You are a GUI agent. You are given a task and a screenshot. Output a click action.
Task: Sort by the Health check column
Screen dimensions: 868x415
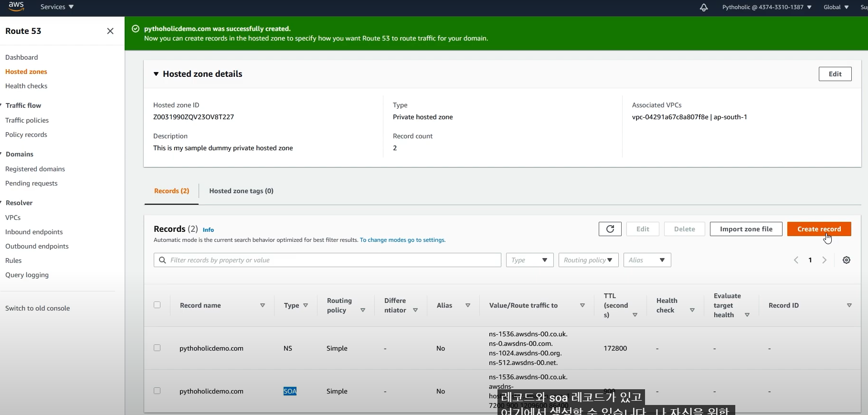692,310
